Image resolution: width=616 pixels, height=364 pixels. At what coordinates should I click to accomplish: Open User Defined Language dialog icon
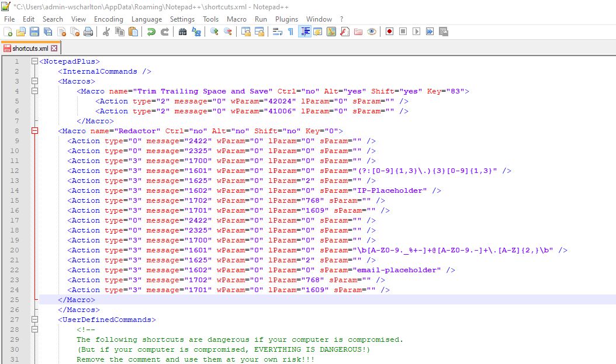coord(318,32)
